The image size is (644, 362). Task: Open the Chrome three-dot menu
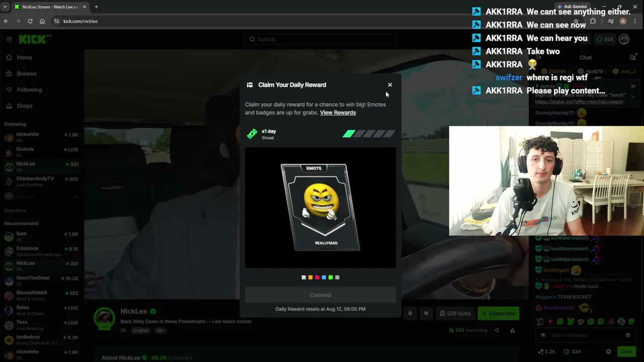tap(635, 21)
